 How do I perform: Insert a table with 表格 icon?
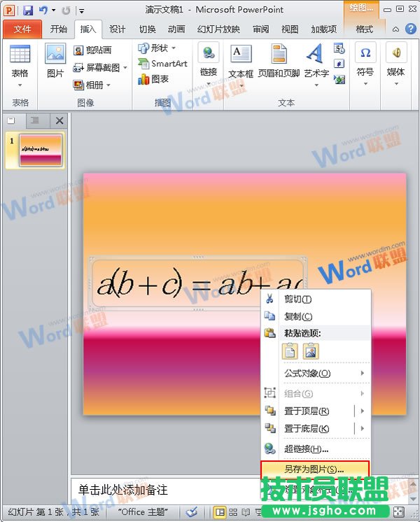pos(20,55)
